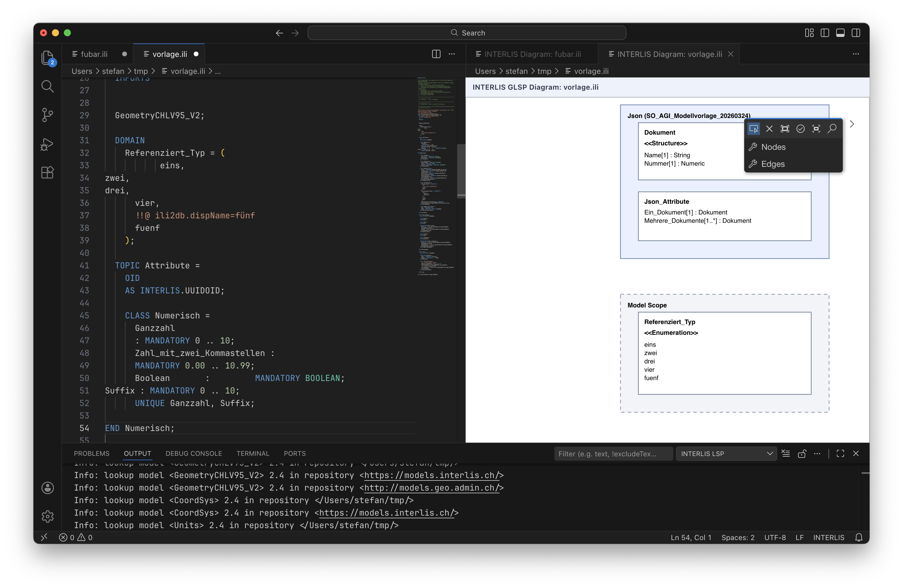Select the diagram delete tool

click(x=769, y=129)
